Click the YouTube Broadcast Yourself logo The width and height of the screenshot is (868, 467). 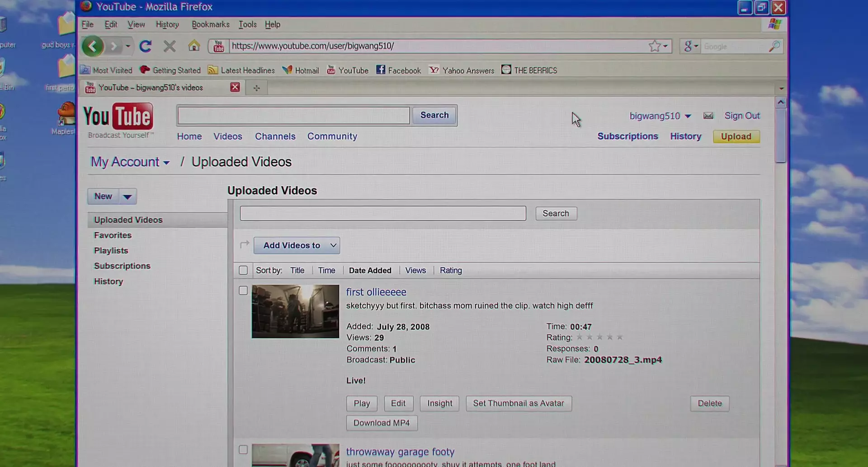(x=118, y=121)
